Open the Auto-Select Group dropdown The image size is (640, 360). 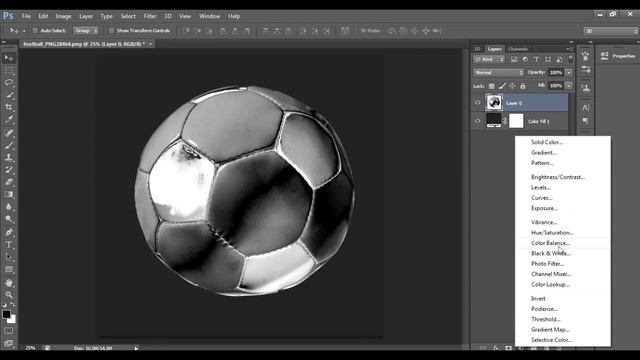86,31
